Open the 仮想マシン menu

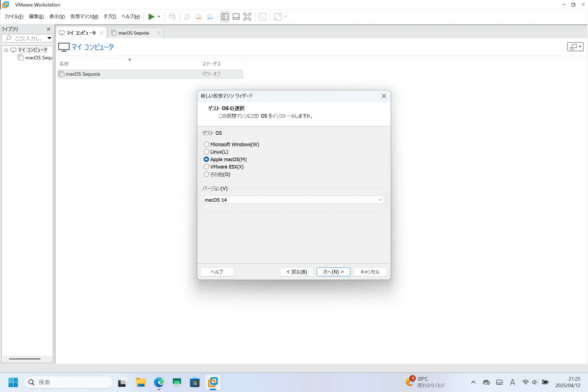coord(83,16)
